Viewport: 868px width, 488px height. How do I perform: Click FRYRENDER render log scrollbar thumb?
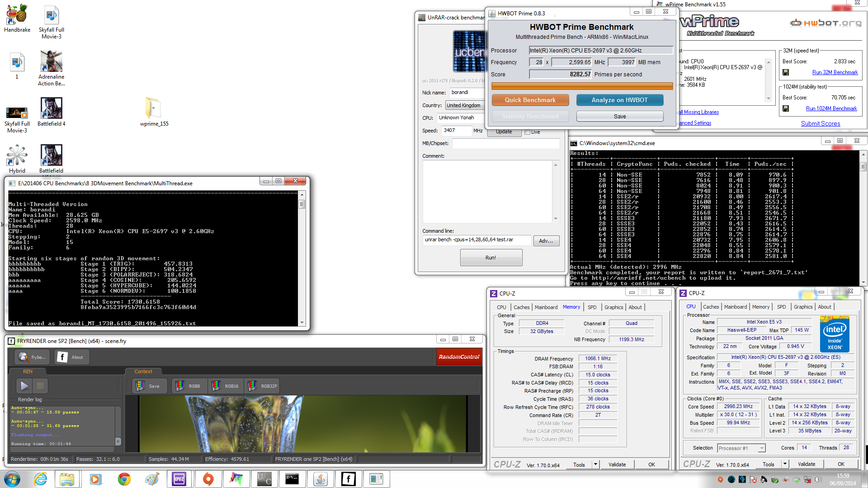point(118,441)
